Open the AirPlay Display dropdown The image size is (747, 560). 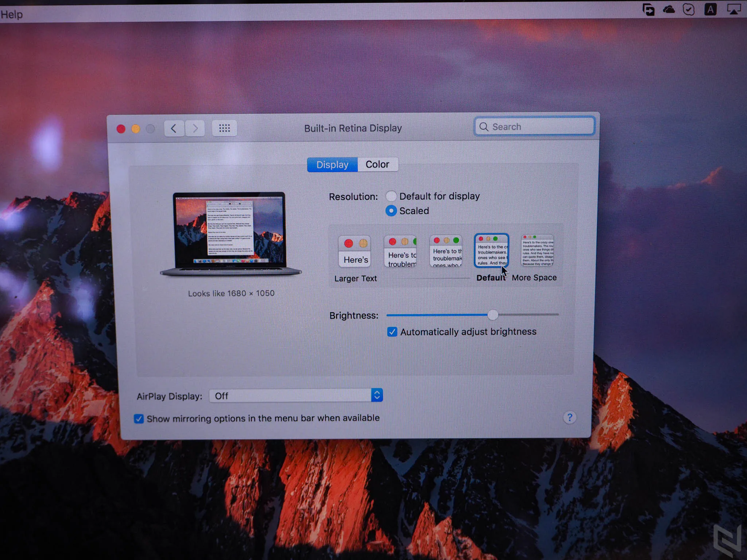coord(296,396)
